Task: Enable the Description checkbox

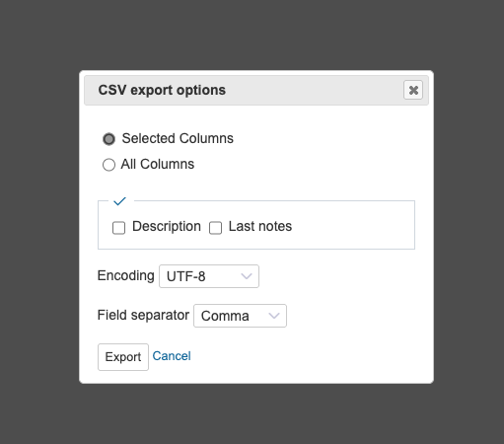Action: pyautogui.click(x=118, y=228)
